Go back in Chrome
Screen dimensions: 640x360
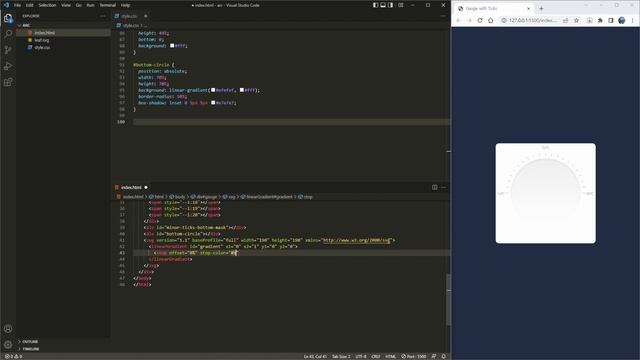(459, 20)
